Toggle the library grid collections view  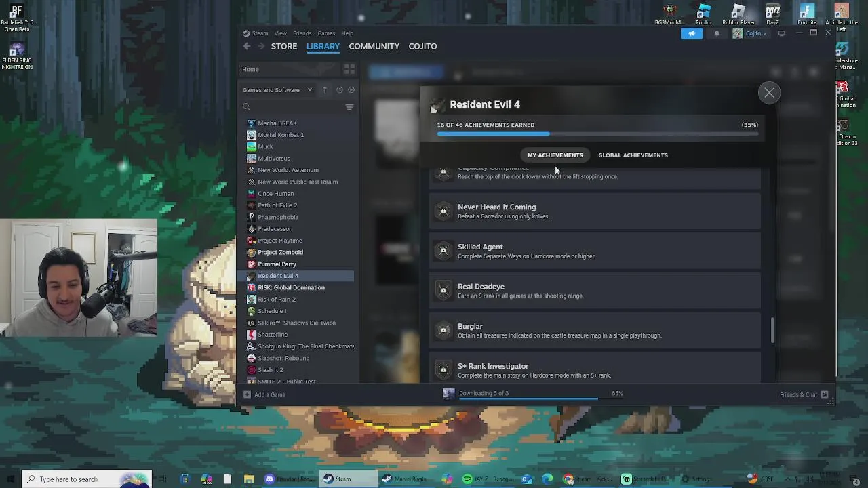[x=349, y=69]
